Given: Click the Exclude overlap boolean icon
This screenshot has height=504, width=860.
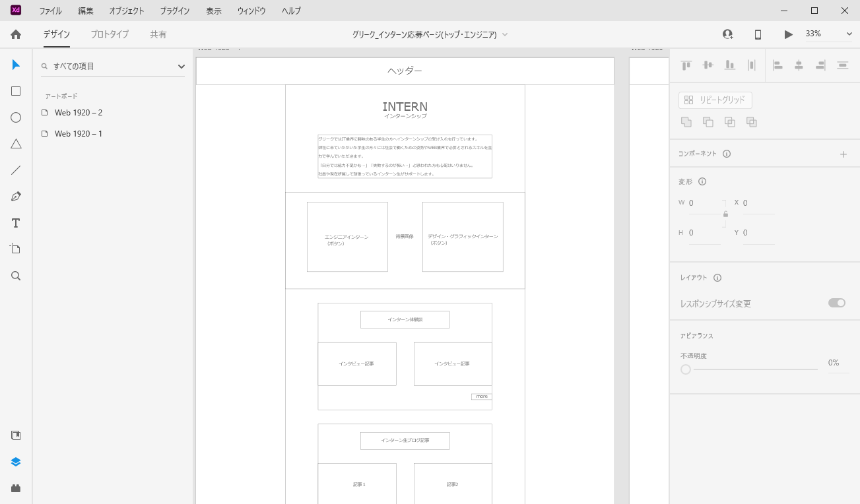Looking at the screenshot, I should pos(752,121).
